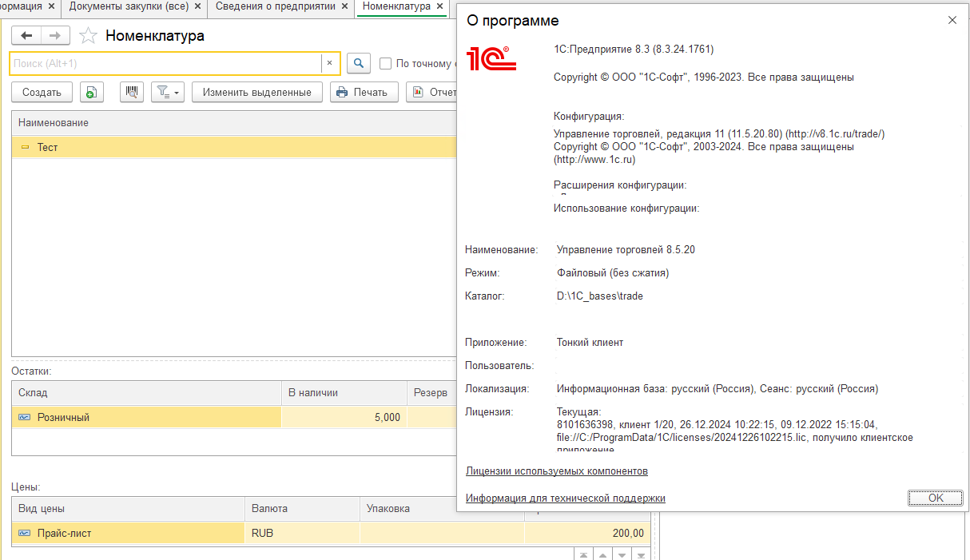This screenshot has width=970, height=560.
Task: Select the Тест row in the list
Action: coord(234,147)
